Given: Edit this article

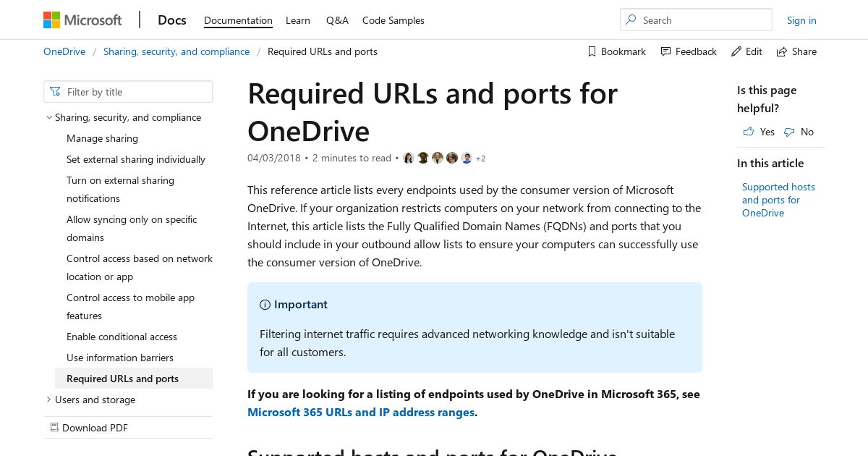Looking at the screenshot, I should [x=746, y=51].
